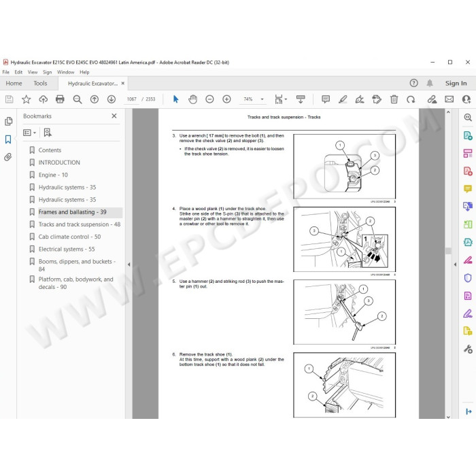Click the Save file icon in toolbar
This screenshot has height=476, width=476.
(x=9, y=99)
